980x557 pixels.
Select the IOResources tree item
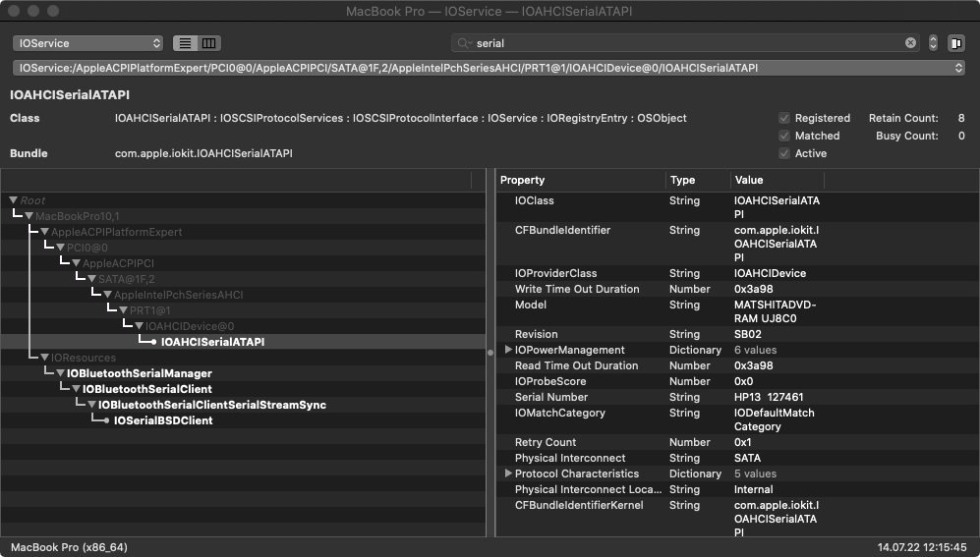(84, 358)
